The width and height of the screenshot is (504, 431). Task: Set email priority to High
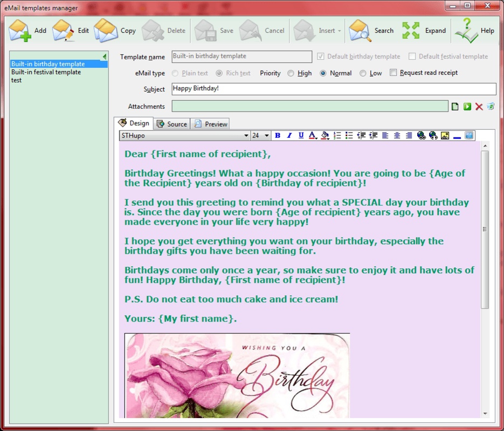pyautogui.click(x=290, y=73)
